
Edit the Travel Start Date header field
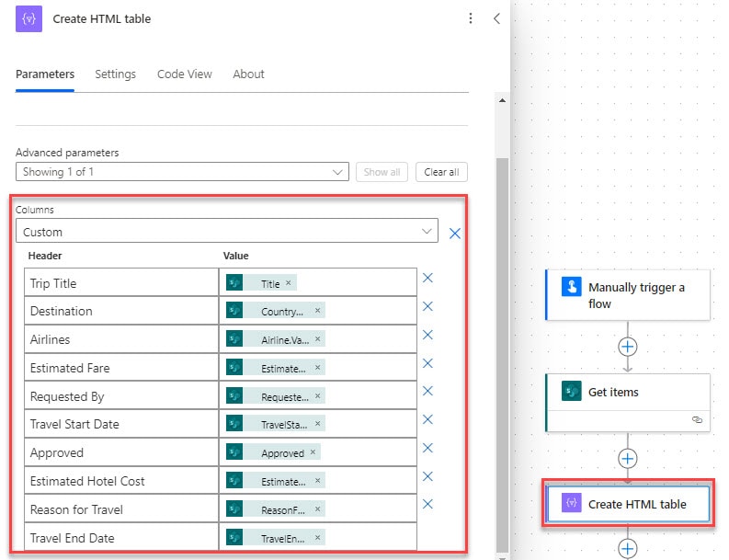tap(121, 424)
